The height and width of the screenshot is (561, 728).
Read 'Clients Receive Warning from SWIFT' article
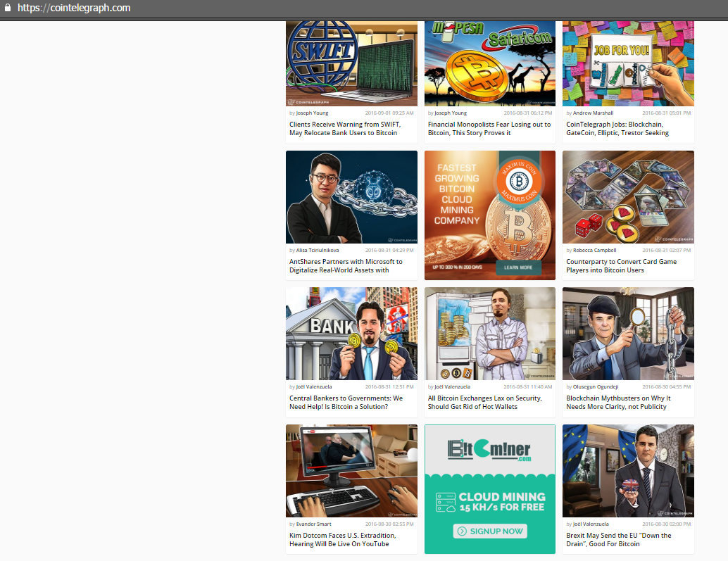pyautogui.click(x=345, y=129)
